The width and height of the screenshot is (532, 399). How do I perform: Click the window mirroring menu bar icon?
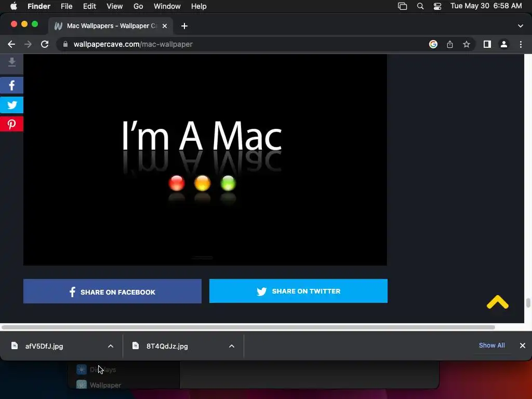pos(403,6)
